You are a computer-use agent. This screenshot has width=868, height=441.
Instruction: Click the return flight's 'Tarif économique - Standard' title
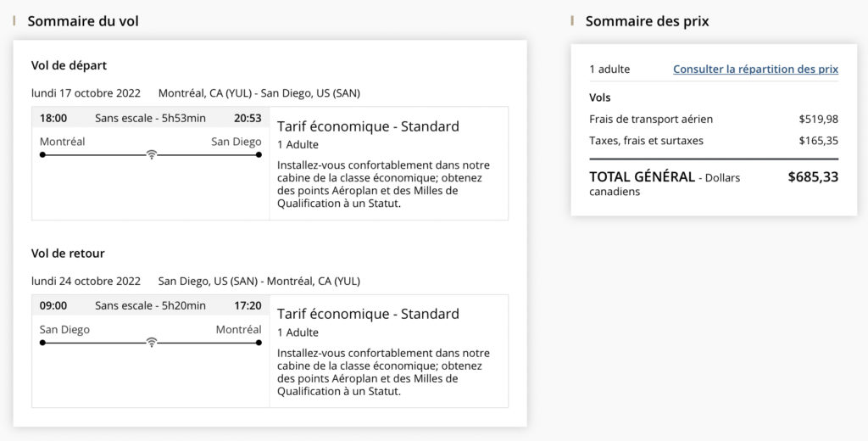[x=368, y=314]
